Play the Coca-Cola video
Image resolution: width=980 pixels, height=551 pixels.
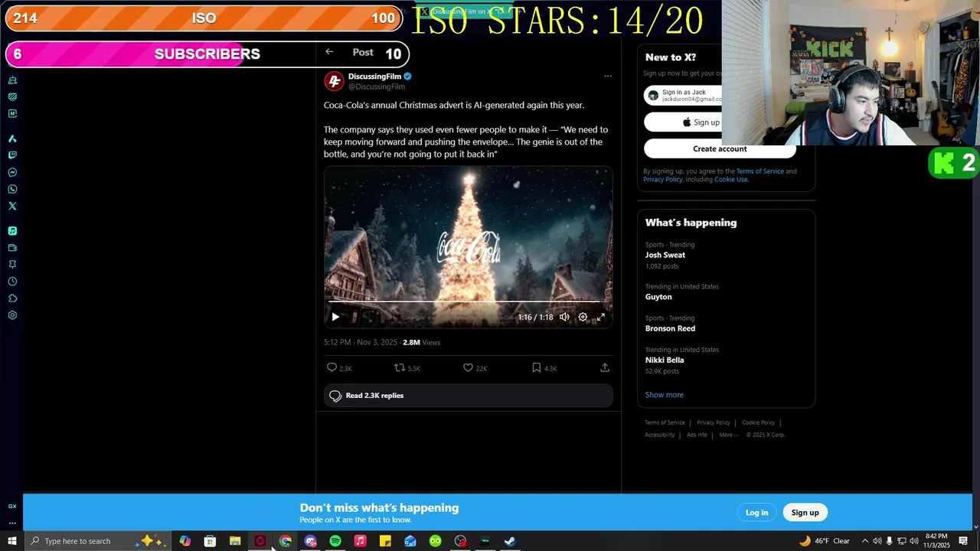click(x=335, y=317)
